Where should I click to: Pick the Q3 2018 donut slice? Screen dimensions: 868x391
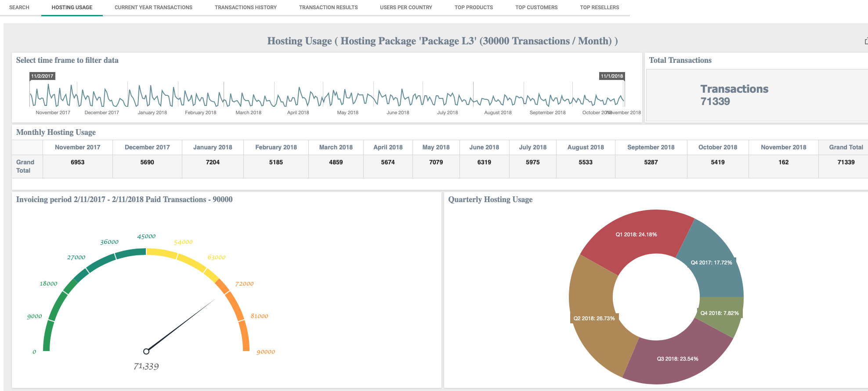(677, 359)
